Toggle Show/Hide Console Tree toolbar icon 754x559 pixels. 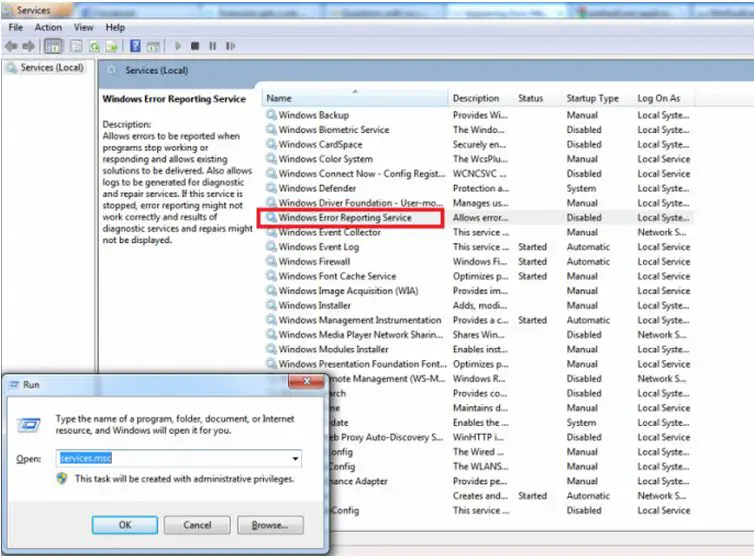53,46
